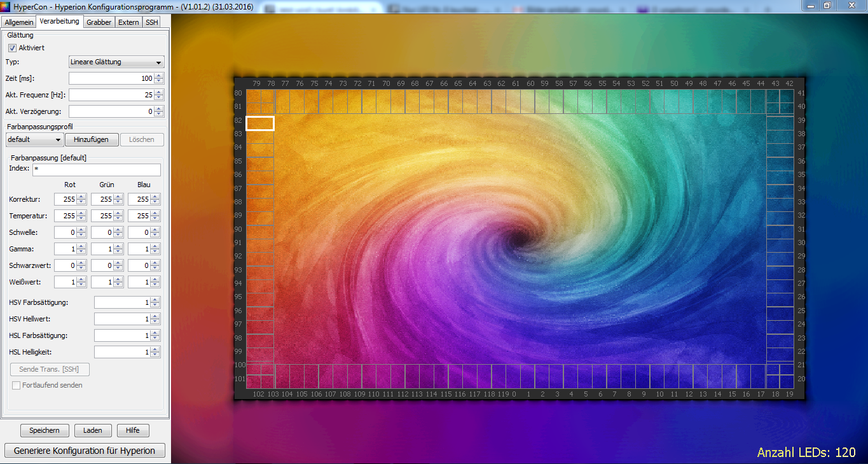
Task: Decrease Korrektur Rot value with the down arrow
Action: point(81,202)
